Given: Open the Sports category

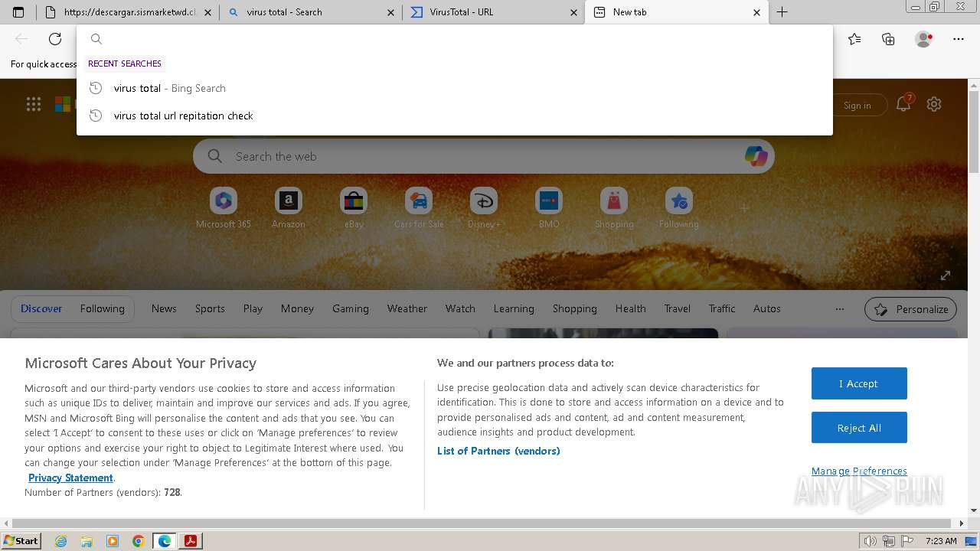Looking at the screenshot, I should point(210,308).
